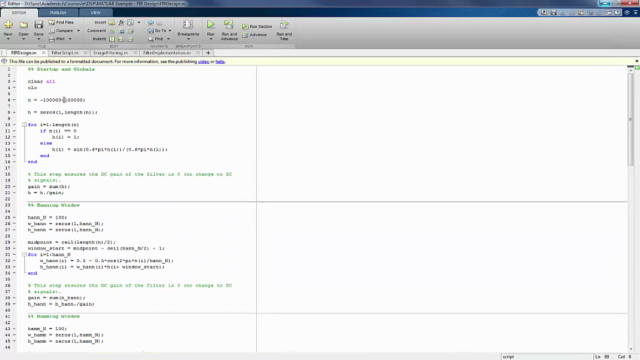Click the Run and Advance icon
Screen dimensions: 640x360
coord(229,25)
